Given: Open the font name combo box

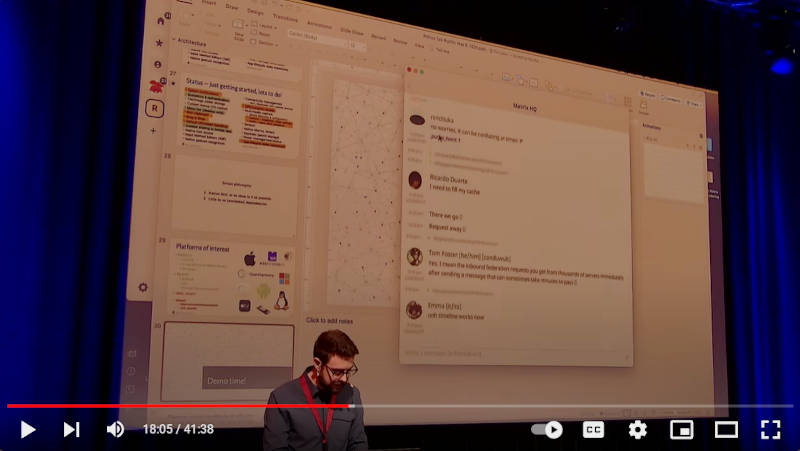Looking at the screenshot, I should [x=317, y=37].
